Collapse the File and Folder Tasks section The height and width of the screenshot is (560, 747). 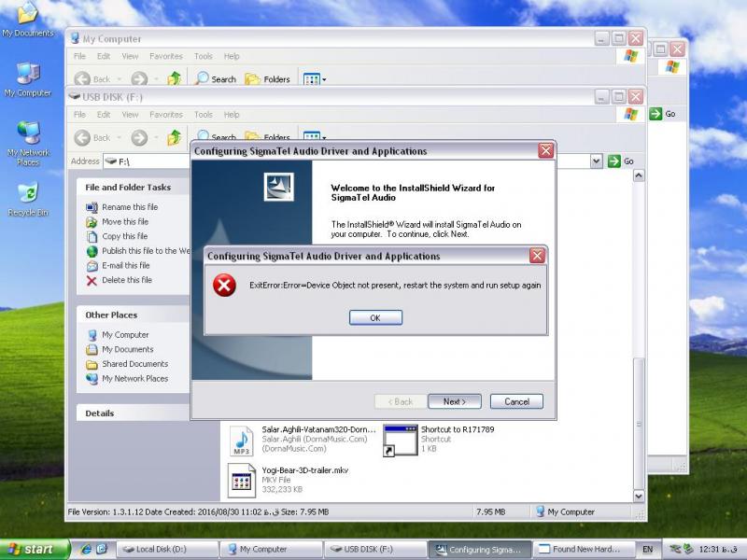(x=134, y=188)
